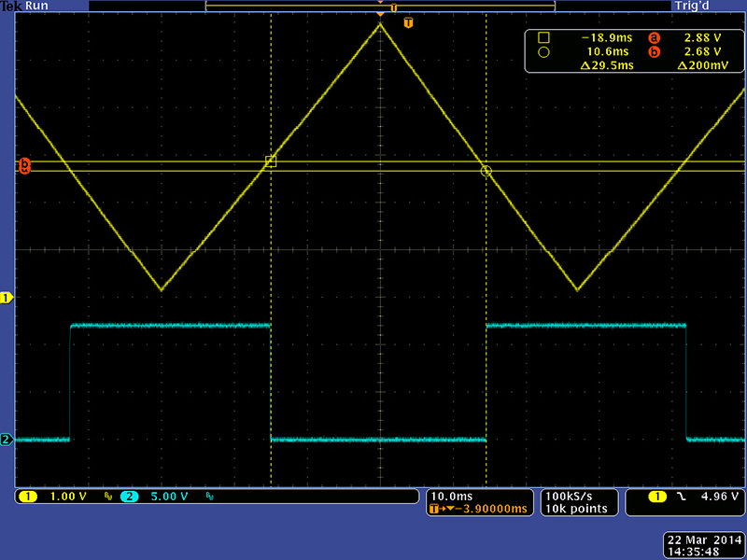Image resolution: width=747 pixels, height=560 pixels.
Task: Click the channel 1 ground marker on left edge
Action: tap(7, 298)
